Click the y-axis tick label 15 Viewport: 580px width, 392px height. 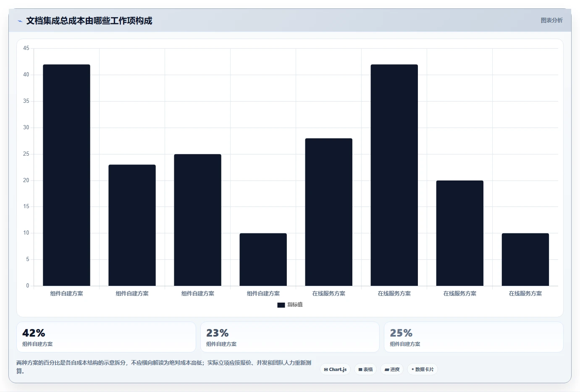coord(26,206)
